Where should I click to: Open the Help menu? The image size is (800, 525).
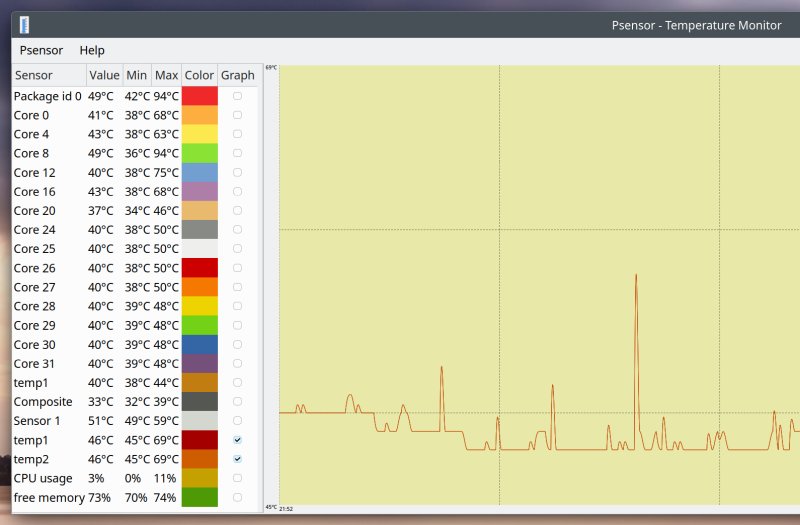click(92, 50)
